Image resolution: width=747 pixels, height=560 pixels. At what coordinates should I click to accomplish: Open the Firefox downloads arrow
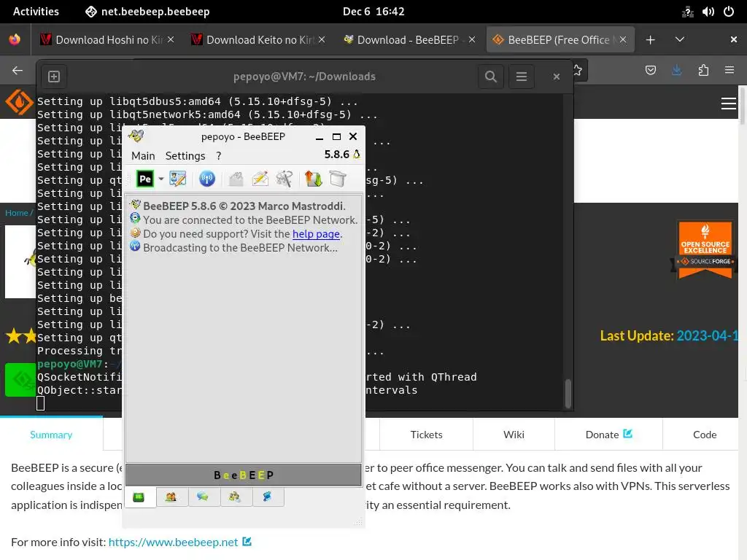click(x=676, y=71)
